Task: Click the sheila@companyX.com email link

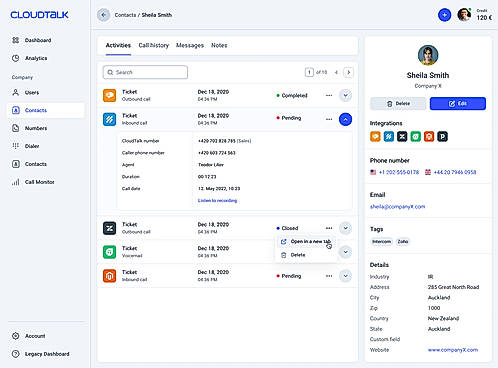Action: coord(397,207)
